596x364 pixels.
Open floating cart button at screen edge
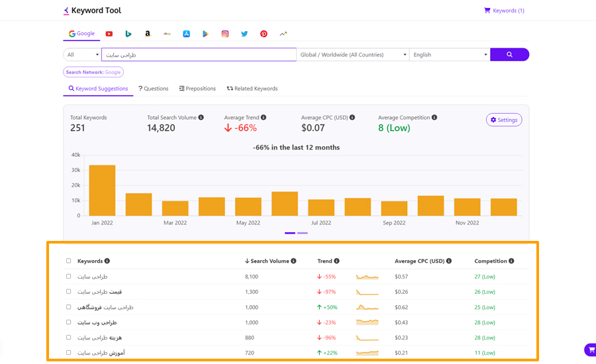[x=590, y=349]
